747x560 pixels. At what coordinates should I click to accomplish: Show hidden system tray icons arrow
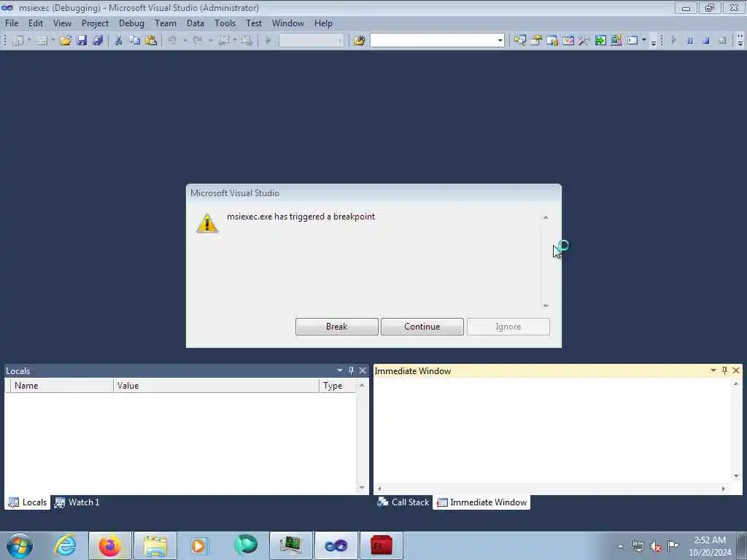pyautogui.click(x=620, y=547)
